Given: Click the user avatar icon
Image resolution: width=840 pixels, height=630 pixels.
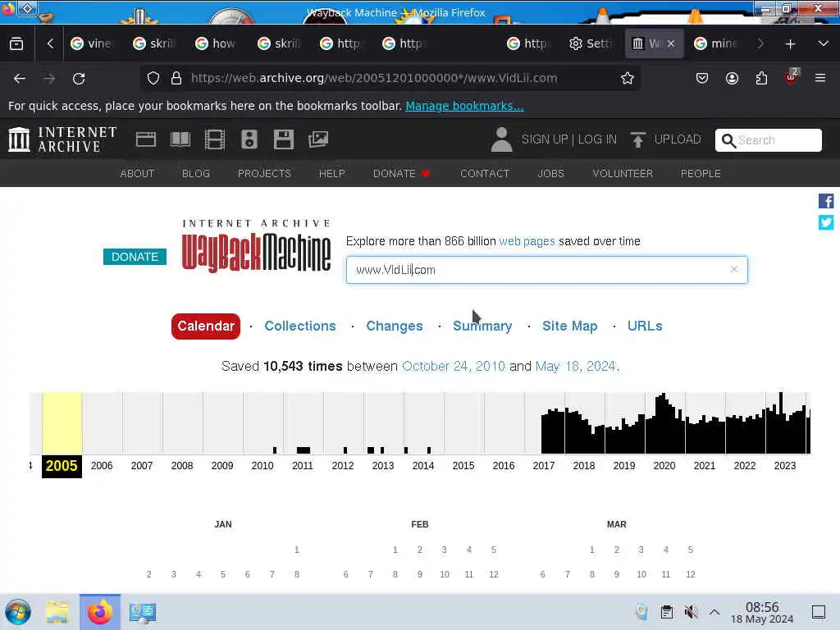Looking at the screenshot, I should [502, 139].
